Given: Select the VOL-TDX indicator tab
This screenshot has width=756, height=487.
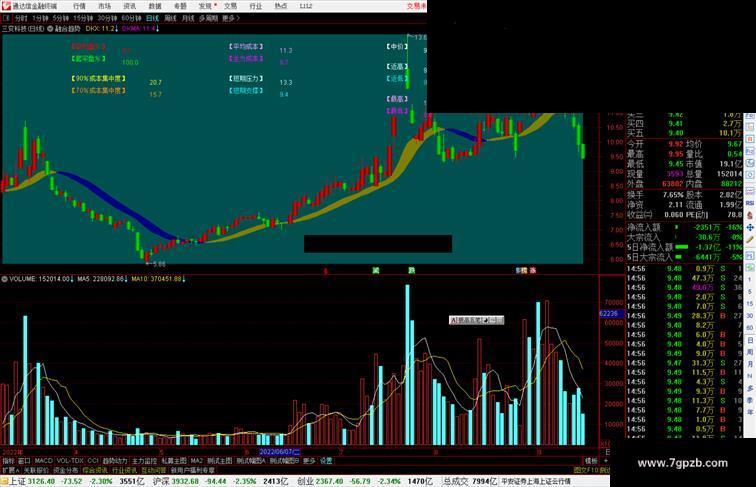Looking at the screenshot, I should (70, 461).
